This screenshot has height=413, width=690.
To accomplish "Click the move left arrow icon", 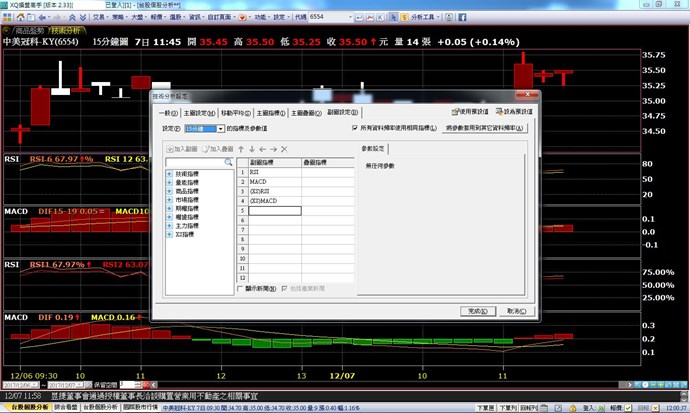I will 261,149.
